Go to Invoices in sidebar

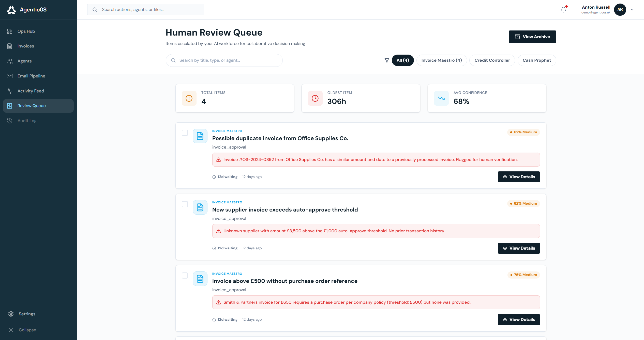38,46
